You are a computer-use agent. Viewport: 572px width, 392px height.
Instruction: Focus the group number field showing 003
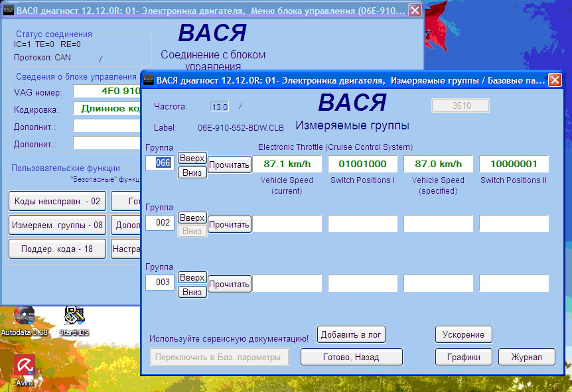pyautogui.click(x=160, y=283)
